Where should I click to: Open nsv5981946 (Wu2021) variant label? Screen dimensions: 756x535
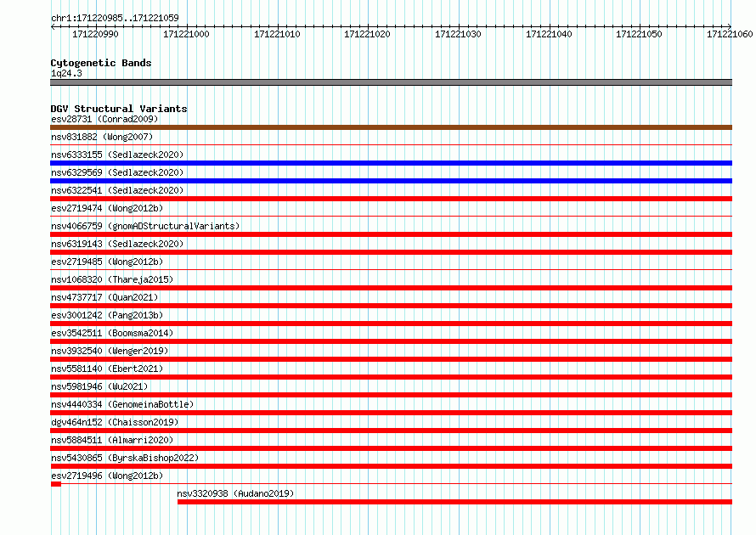click(x=99, y=386)
